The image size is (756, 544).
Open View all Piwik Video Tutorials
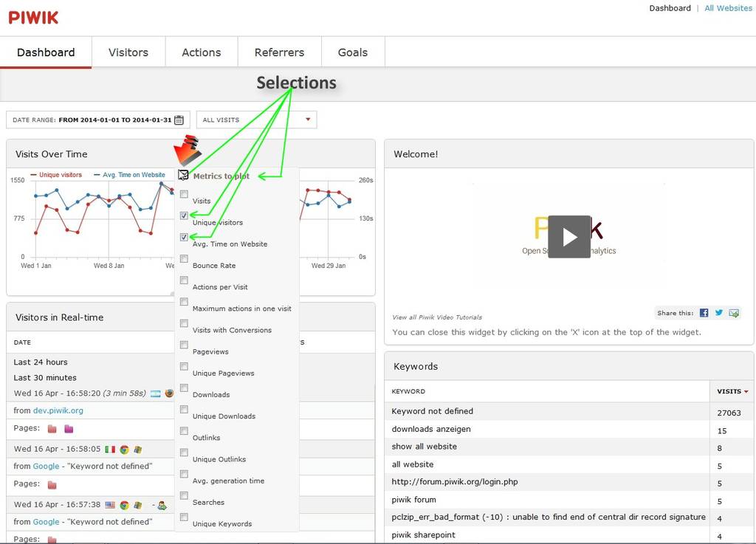click(437, 317)
